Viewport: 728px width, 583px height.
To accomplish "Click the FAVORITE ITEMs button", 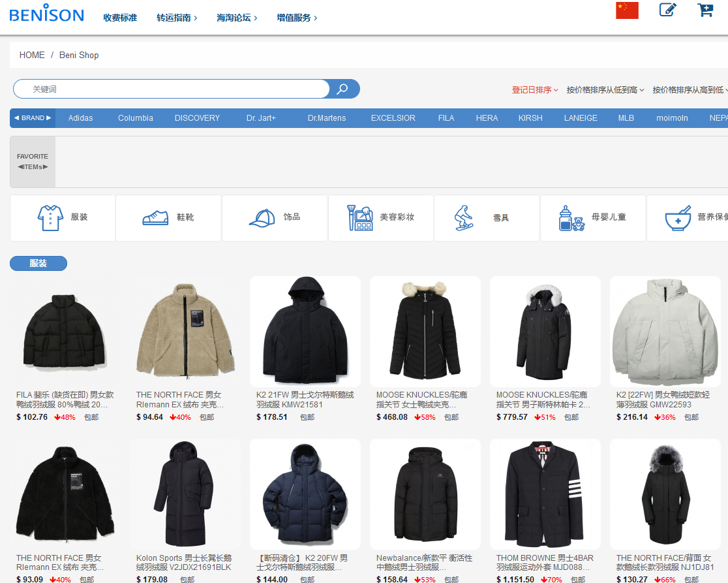I will click(x=33, y=162).
